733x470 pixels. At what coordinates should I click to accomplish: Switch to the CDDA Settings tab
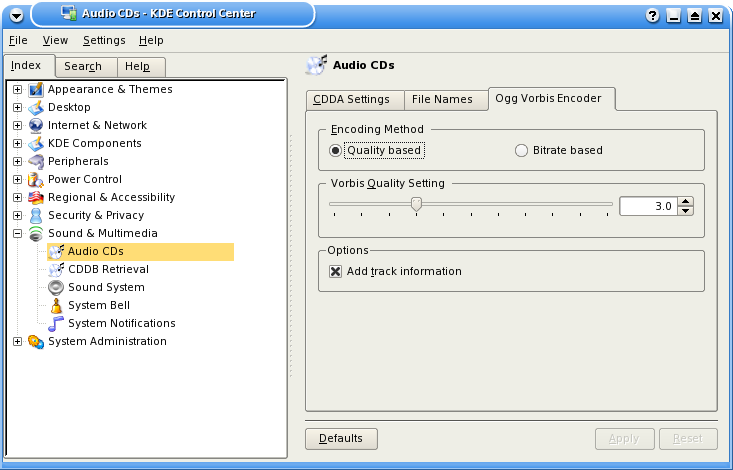pyautogui.click(x=355, y=100)
